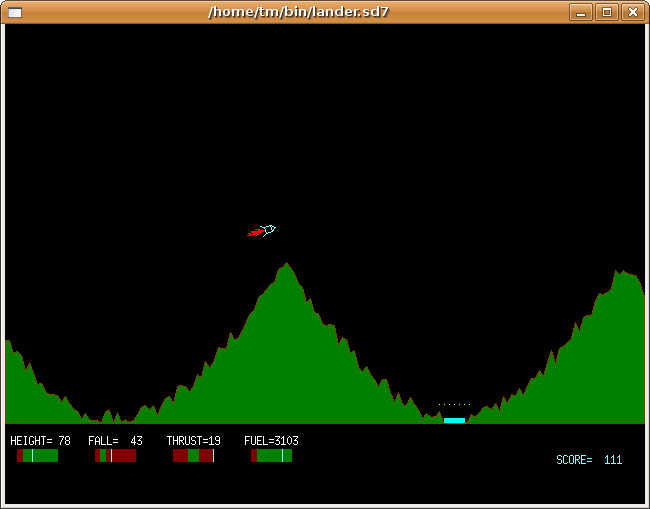Click the THRUST=19 readout

(x=194, y=441)
